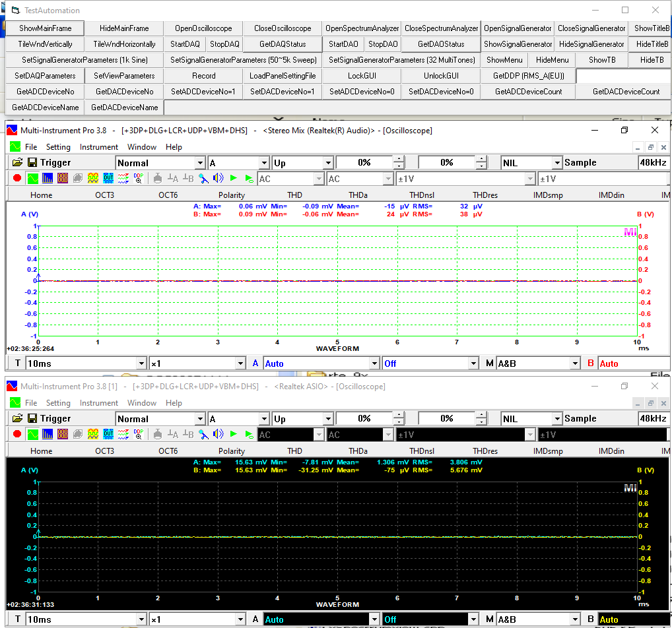672x628 pixels.
Task: Toggle acquisition with the green Run arrow
Action: click(233, 178)
